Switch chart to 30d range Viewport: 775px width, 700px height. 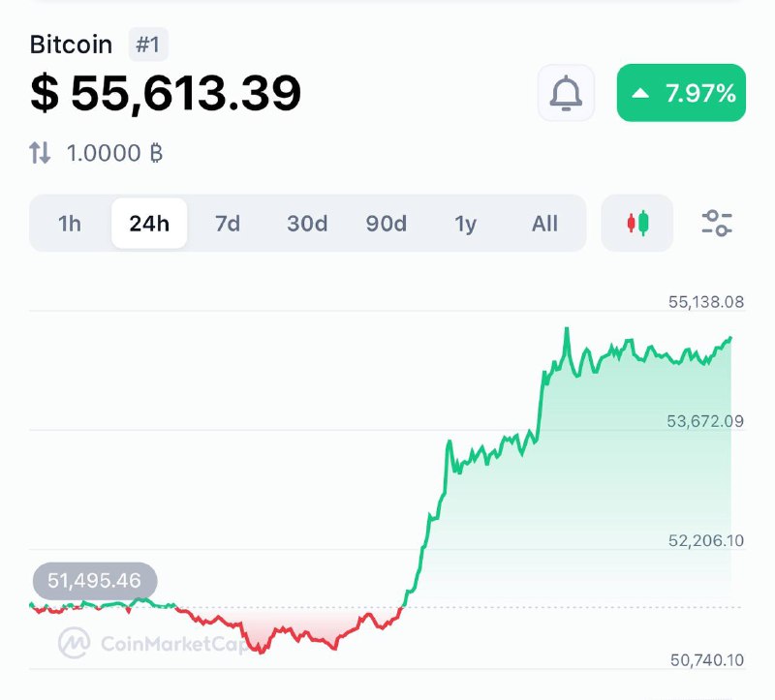coord(307,224)
